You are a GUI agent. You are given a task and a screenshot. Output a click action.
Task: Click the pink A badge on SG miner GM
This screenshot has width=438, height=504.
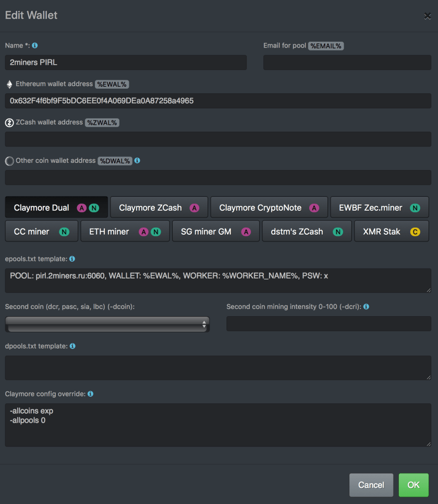point(246,232)
